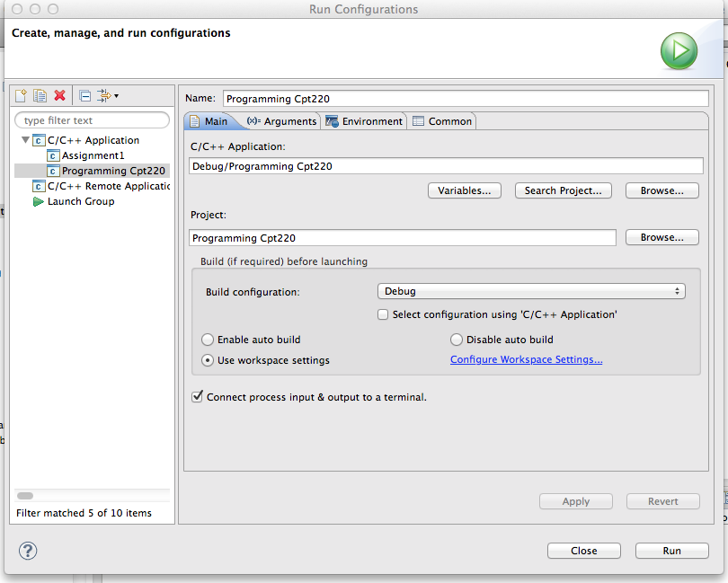Click the horizontal scrollbar in configurations list
The width and height of the screenshot is (728, 583).
click(26, 495)
